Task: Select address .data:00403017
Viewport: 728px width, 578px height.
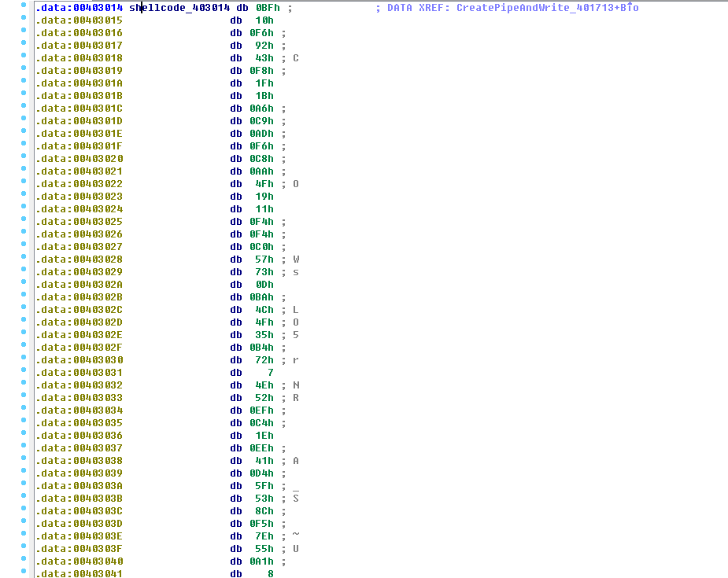Action: click(79, 46)
